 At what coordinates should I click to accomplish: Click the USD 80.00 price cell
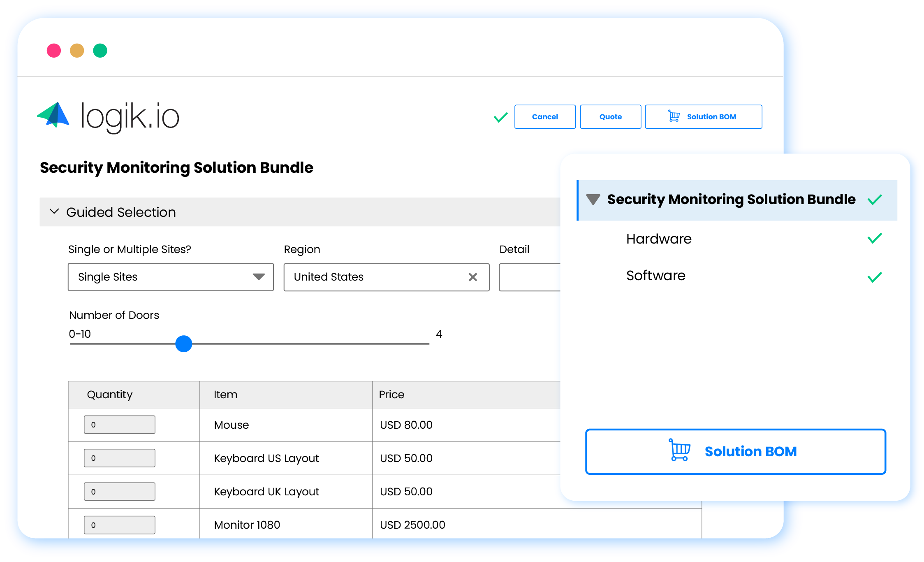[x=466, y=425]
